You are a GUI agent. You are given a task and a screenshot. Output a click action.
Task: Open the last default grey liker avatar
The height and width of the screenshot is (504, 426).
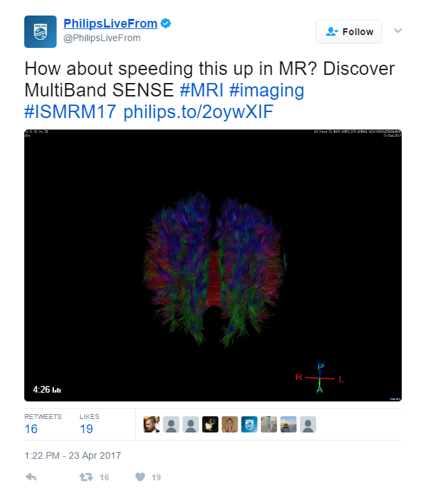pos(308,424)
